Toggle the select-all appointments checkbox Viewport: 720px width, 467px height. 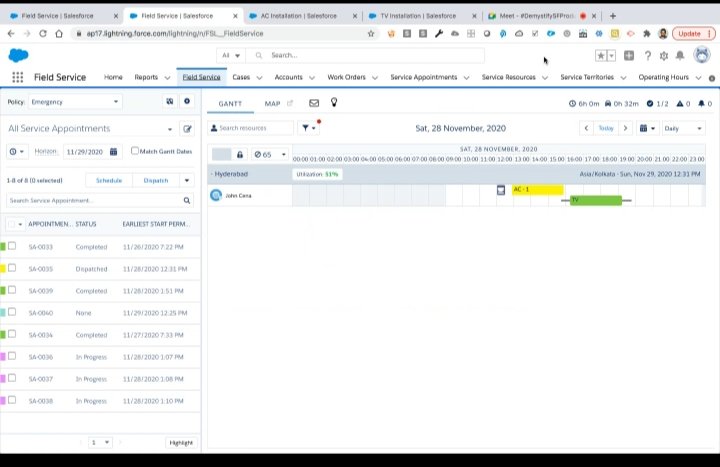11,224
